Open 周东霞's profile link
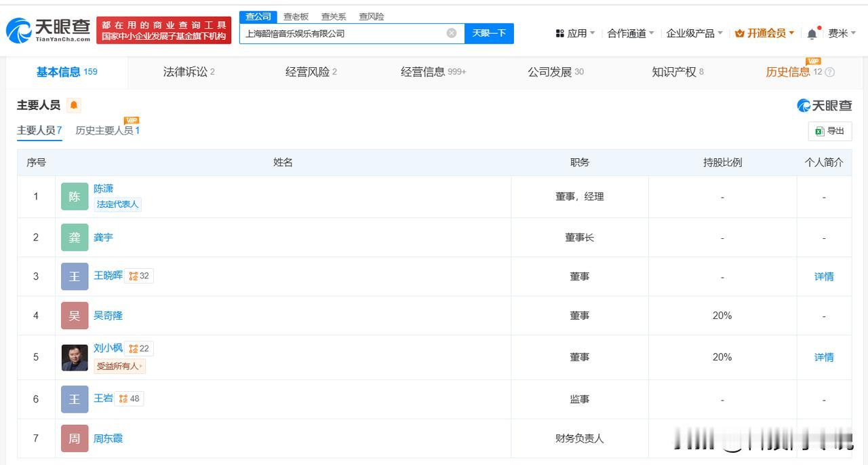This screenshot has height=465, width=868. pos(108,439)
